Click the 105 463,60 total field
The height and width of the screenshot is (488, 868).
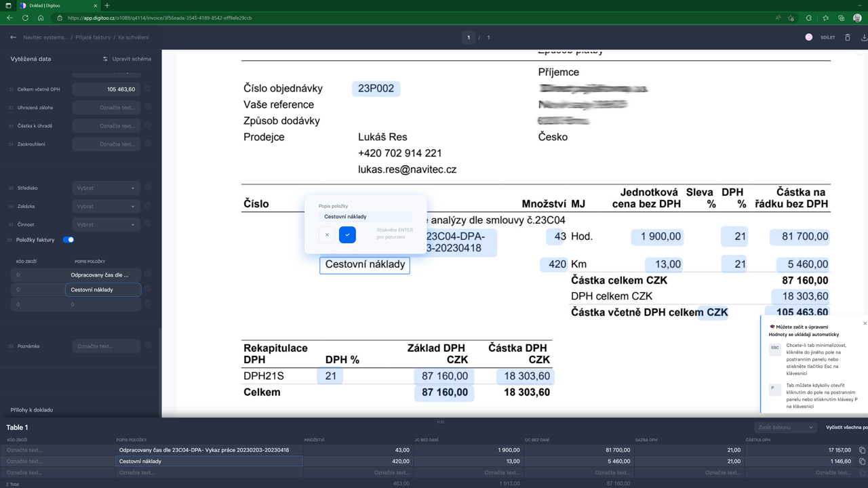coord(106,89)
